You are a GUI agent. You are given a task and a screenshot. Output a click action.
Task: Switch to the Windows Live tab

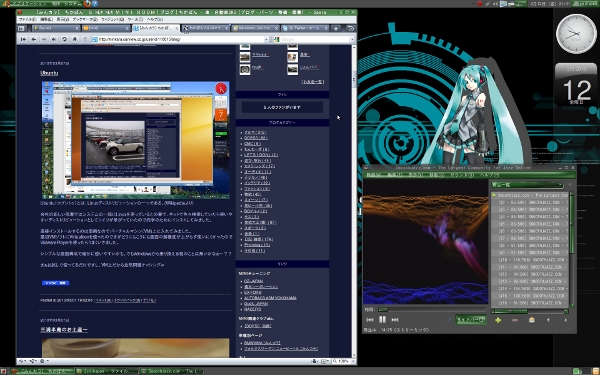[x=255, y=28]
